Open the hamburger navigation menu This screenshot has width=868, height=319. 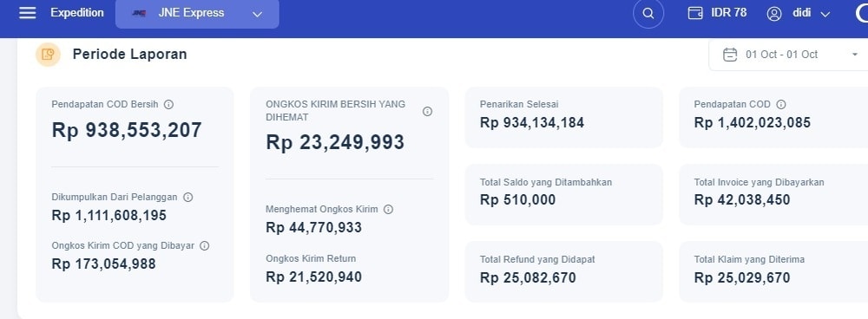click(x=27, y=13)
